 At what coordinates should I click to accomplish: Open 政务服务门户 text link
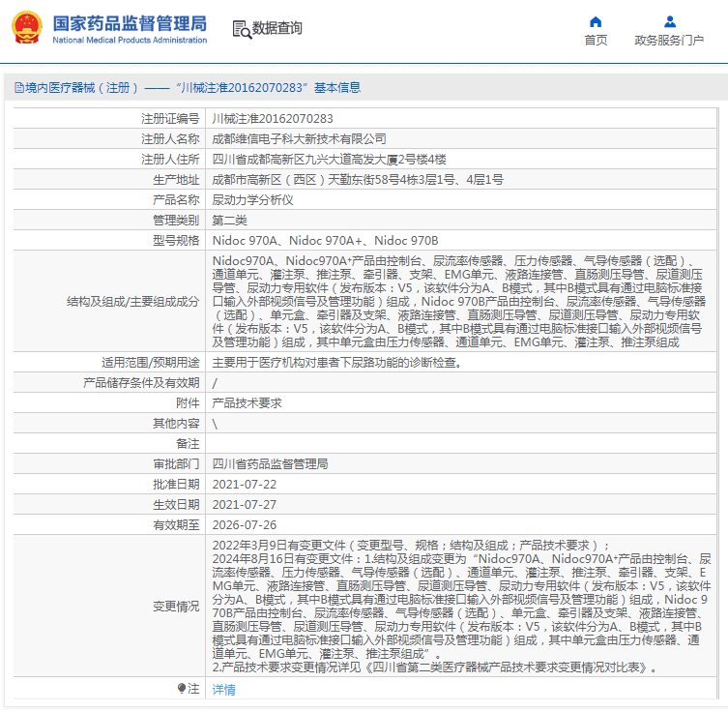click(669, 41)
